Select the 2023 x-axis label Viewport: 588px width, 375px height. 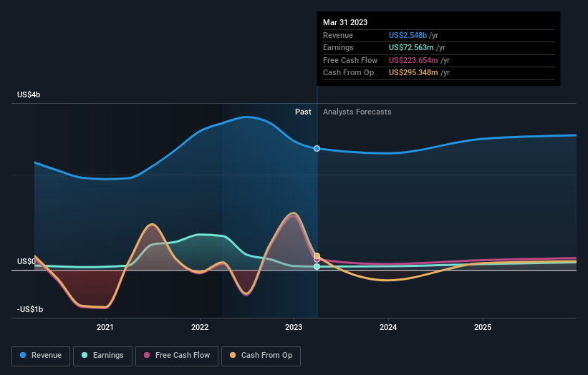pyautogui.click(x=294, y=328)
